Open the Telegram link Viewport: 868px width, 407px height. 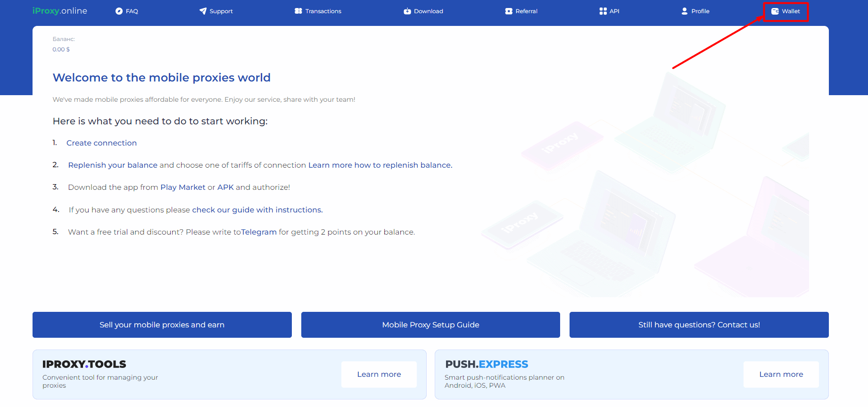[259, 232]
